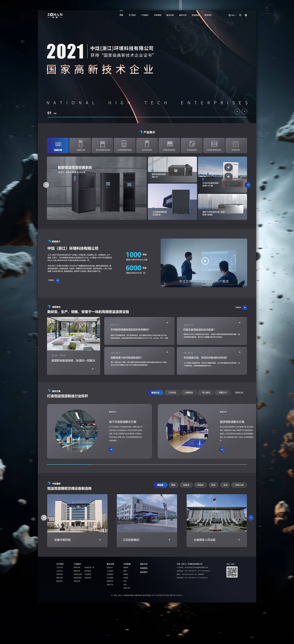Open the 三花控股集团 case thumbnail
294x644 pixels.
[x=147, y=513]
